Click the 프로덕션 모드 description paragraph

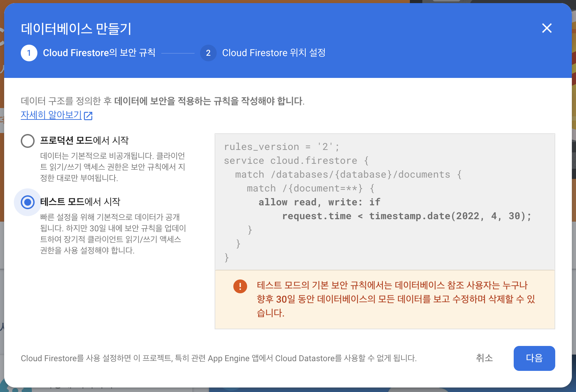(x=113, y=167)
